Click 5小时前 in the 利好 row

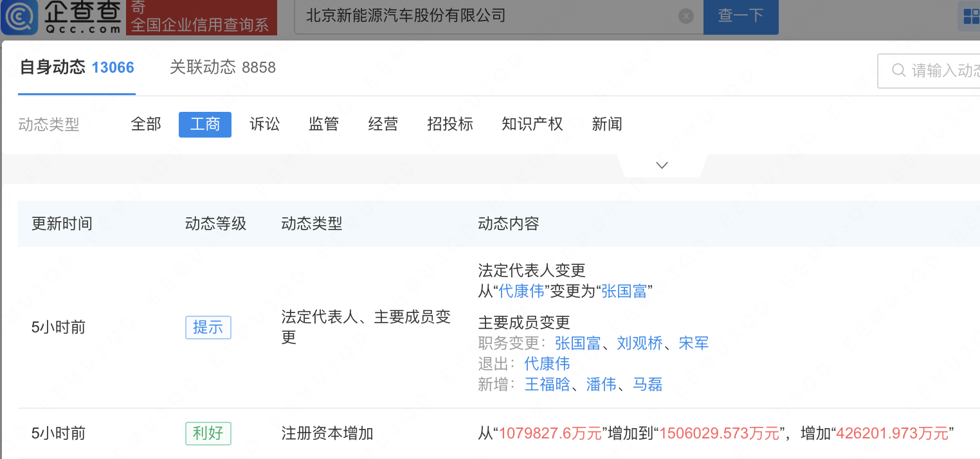coord(59,433)
